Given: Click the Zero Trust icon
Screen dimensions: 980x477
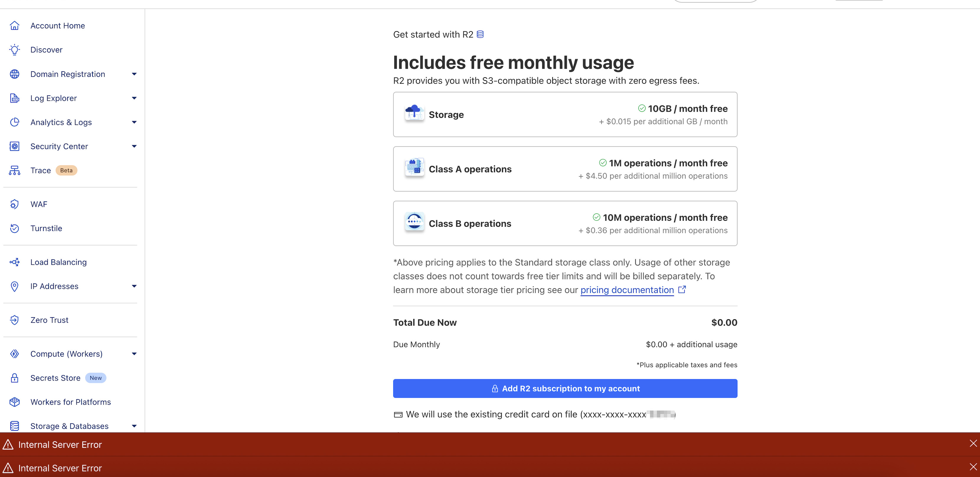Looking at the screenshot, I should (x=14, y=320).
